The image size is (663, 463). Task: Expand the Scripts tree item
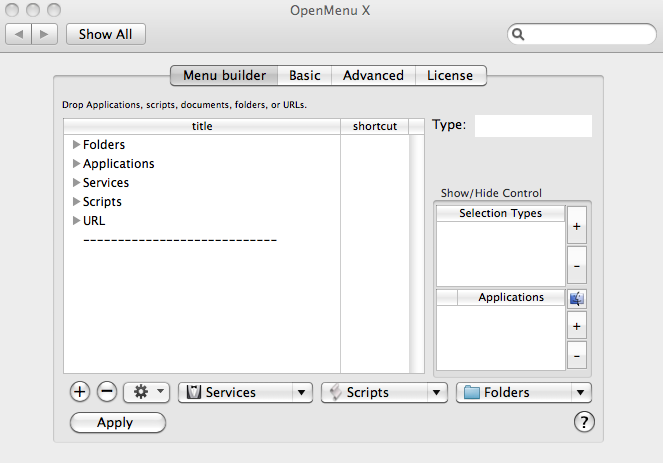tap(77, 202)
